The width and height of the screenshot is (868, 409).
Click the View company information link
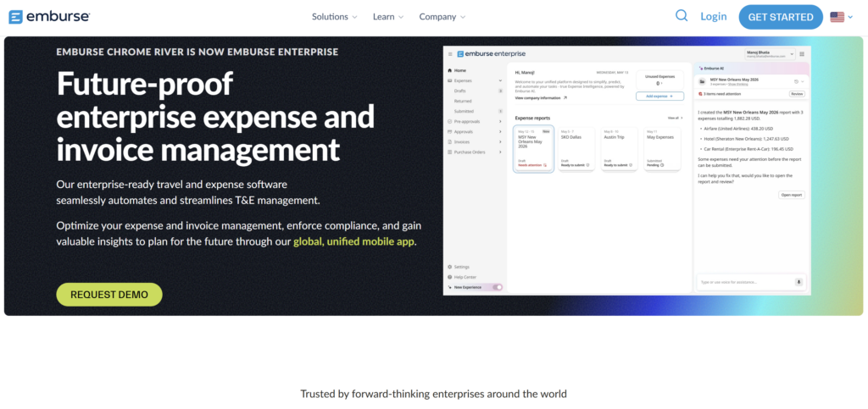click(x=538, y=98)
